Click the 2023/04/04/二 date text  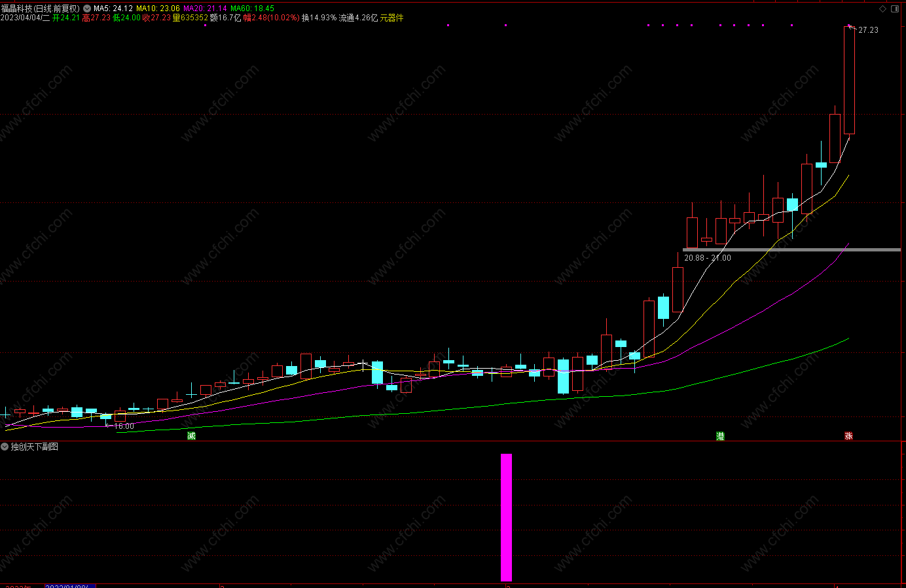(x=25, y=18)
